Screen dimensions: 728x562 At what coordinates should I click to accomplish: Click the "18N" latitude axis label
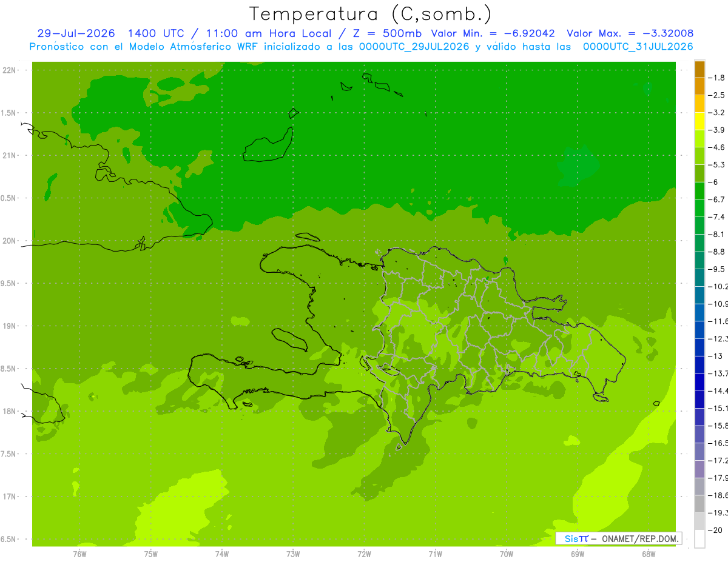(9, 412)
